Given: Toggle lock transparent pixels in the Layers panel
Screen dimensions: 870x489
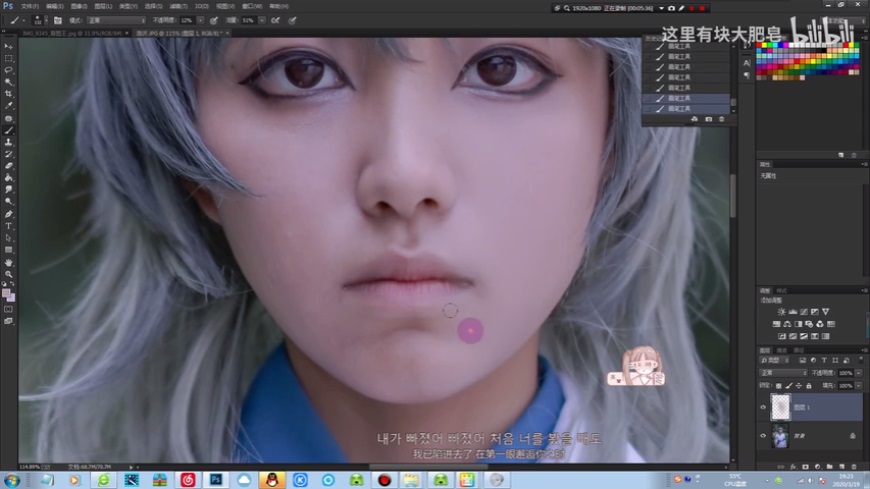Looking at the screenshot, I should pos(778,386).
